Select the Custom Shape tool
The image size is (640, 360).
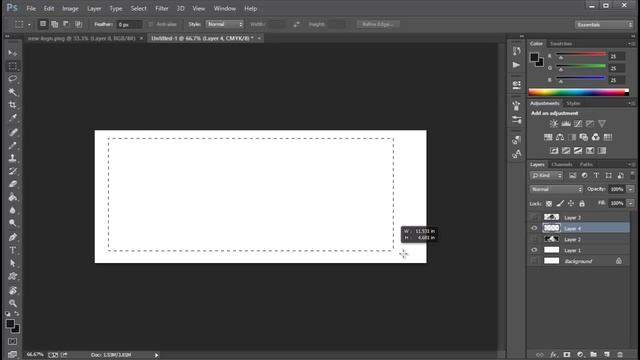13,276
